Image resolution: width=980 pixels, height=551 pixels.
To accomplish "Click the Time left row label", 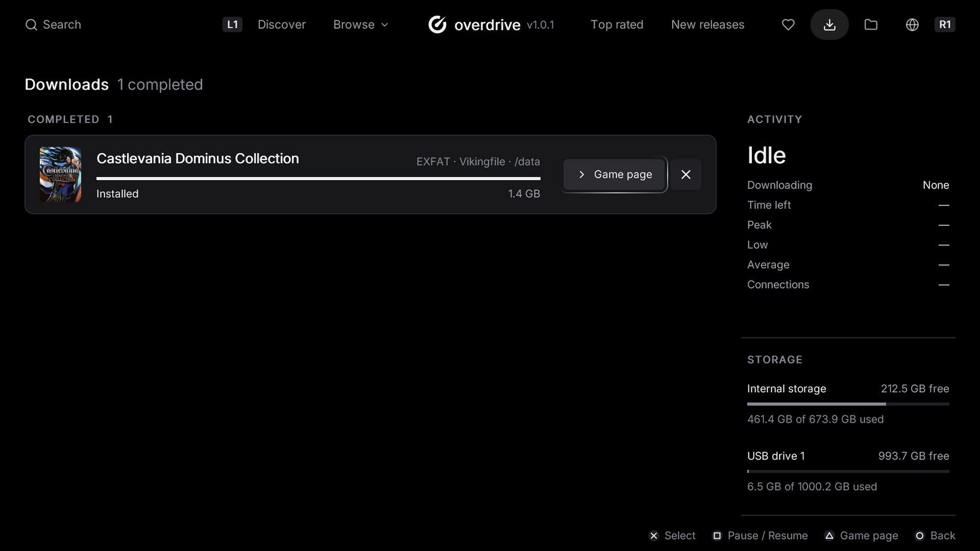I will 769,205.
